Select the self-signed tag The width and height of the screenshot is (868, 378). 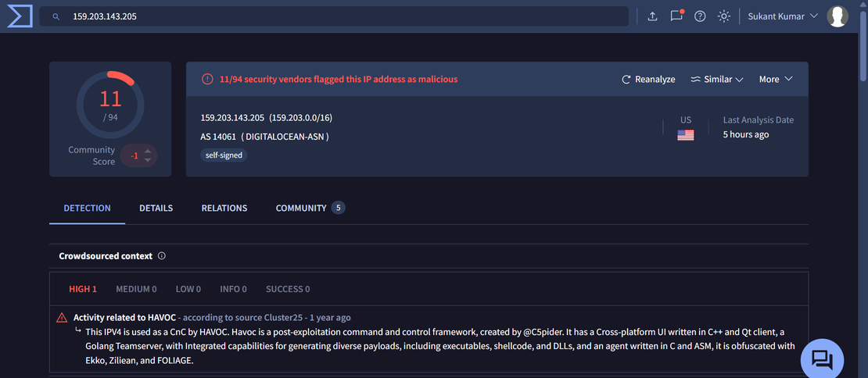click(x=224, y=155)
